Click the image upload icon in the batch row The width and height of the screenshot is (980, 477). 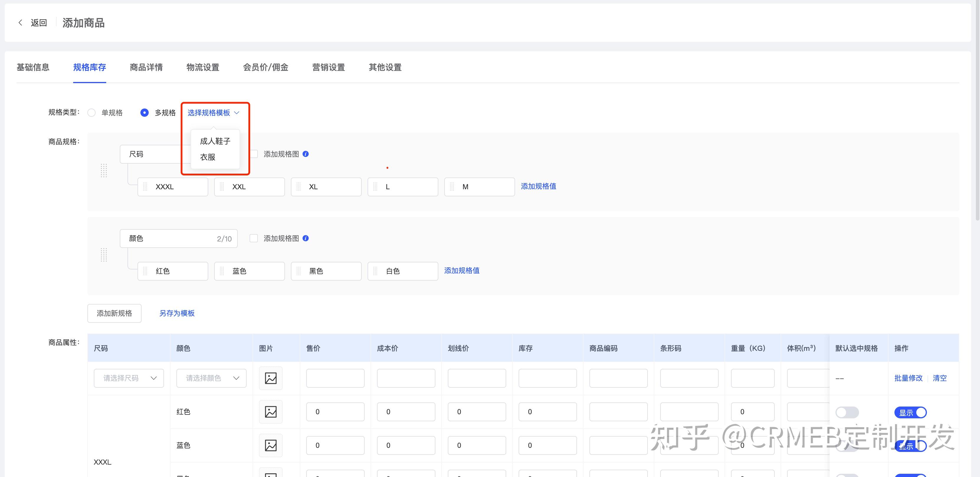[x=271, y=378]
